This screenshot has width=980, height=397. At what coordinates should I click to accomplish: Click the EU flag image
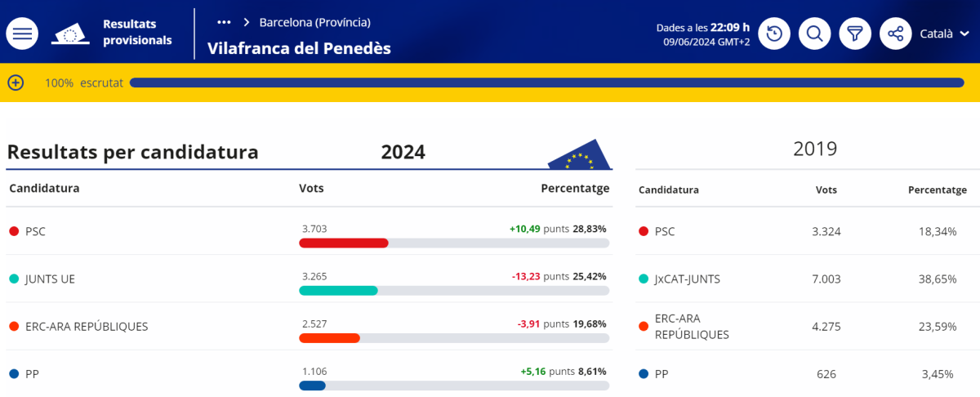coord(579,155)
